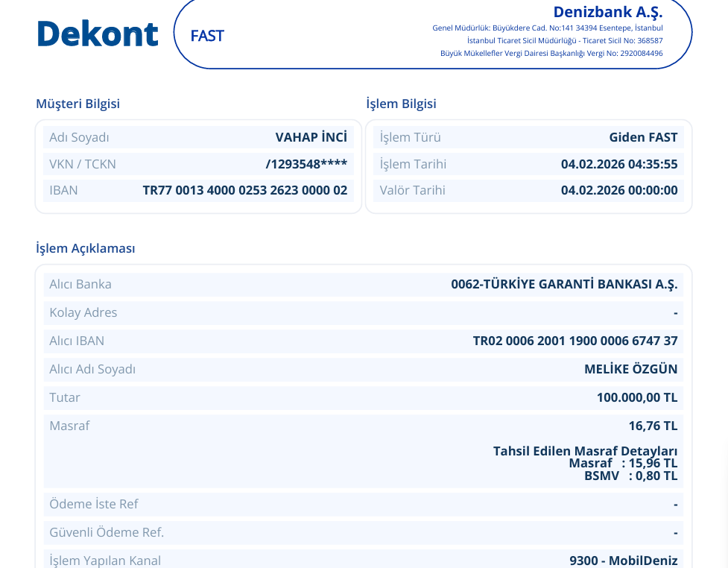Click the VKN / TCKN label
728x568 pixels.
click(x=83, y=164)
